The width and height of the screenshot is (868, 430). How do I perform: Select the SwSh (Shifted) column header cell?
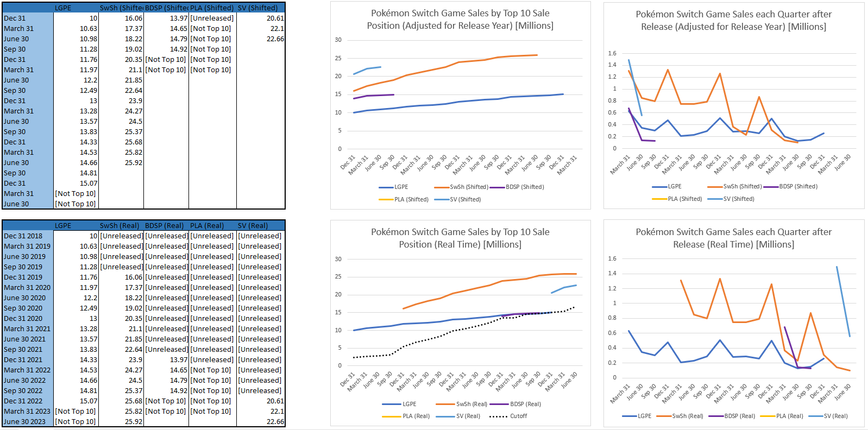pyautogui.click(x=121, y=8)
